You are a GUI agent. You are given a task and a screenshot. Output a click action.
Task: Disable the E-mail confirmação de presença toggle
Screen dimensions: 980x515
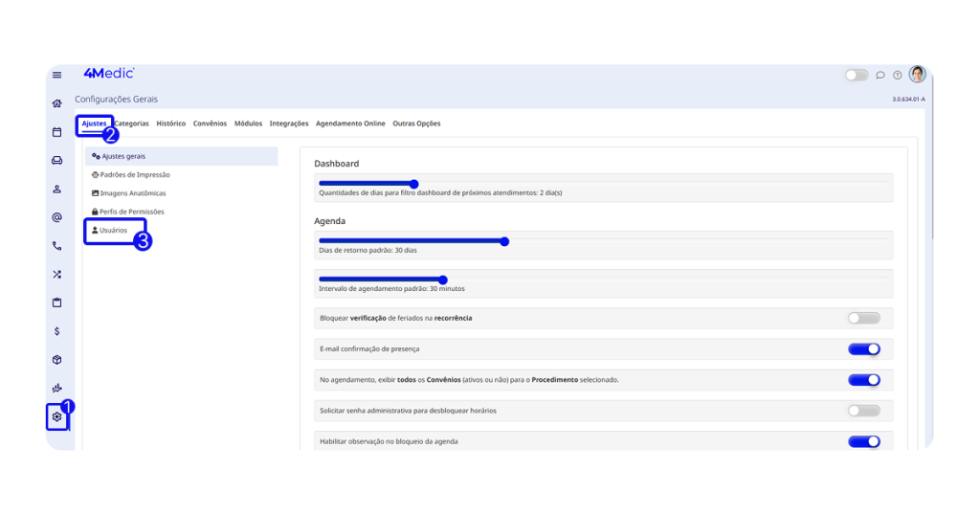863,348
